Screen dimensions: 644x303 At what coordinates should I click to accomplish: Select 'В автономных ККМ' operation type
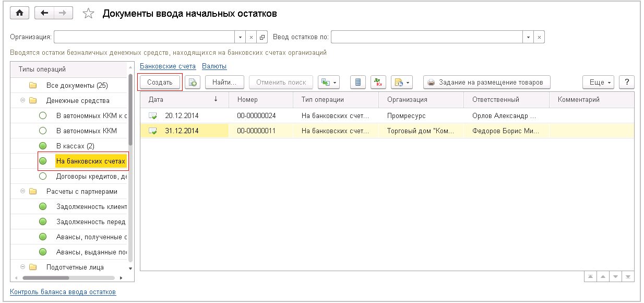(x=86, y=131)
